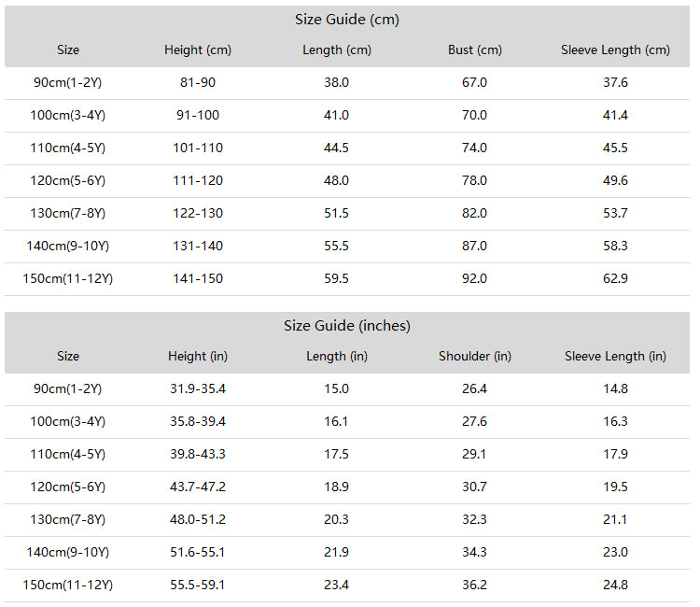Select the 90cm(1-2Y) row in cm table

(x=347, y=83)
